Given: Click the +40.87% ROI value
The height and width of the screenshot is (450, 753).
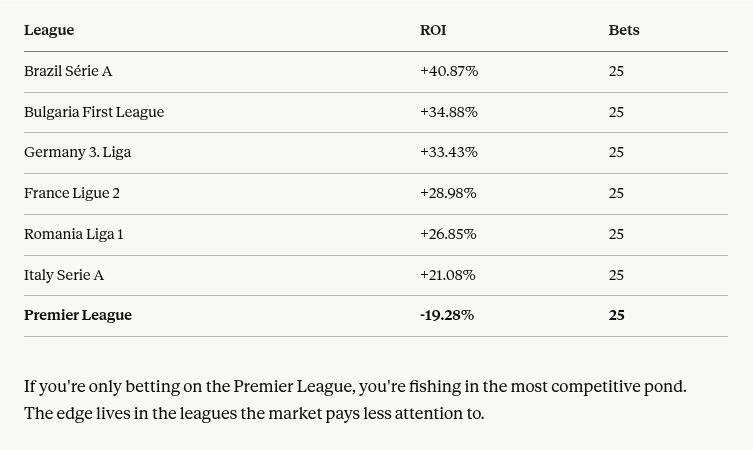Looking at the screenshot, I should 449,71.
